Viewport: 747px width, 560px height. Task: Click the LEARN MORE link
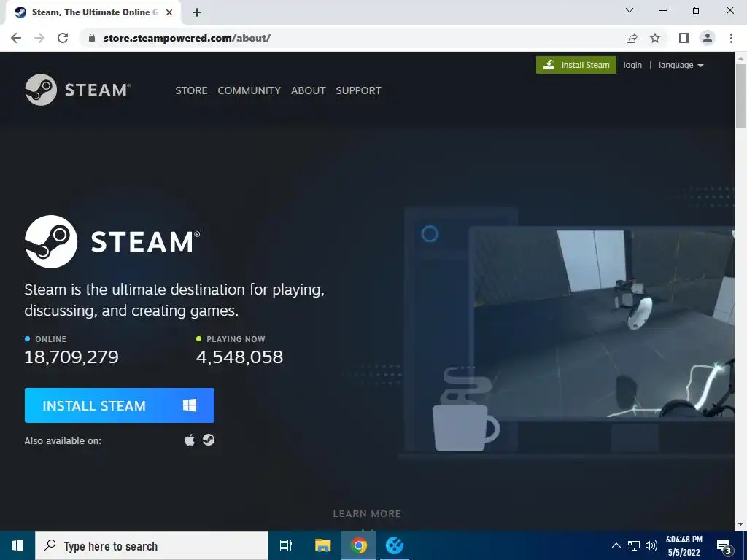click(367, 514)
